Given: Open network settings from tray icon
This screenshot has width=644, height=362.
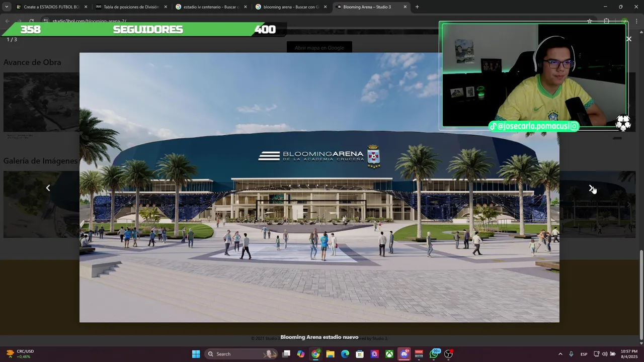Looking at the screenshot, I should click(596, 354).
